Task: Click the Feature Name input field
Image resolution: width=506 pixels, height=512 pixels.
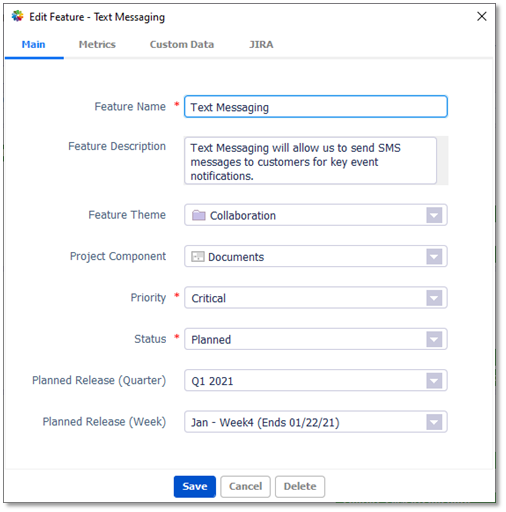Action: (316, 107)
